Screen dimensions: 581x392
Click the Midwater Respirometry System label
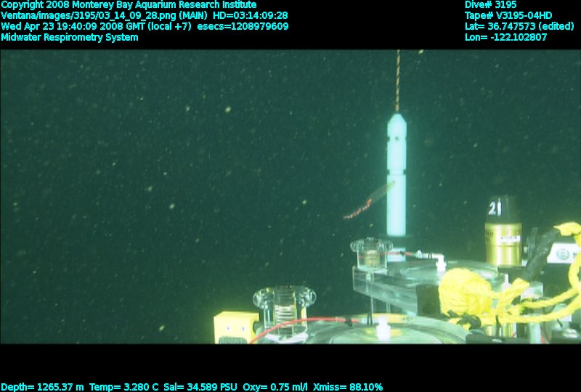coord(70,37)
